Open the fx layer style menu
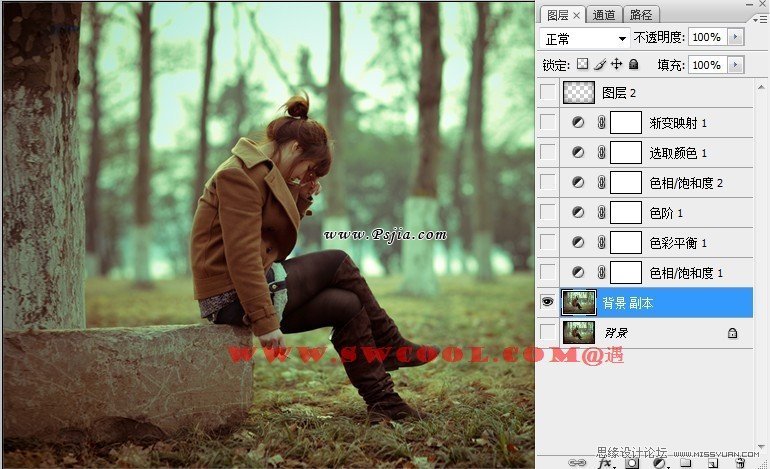The width and height of the screenshot is (770, 469). pyautogui.click(x=605, y=463)
